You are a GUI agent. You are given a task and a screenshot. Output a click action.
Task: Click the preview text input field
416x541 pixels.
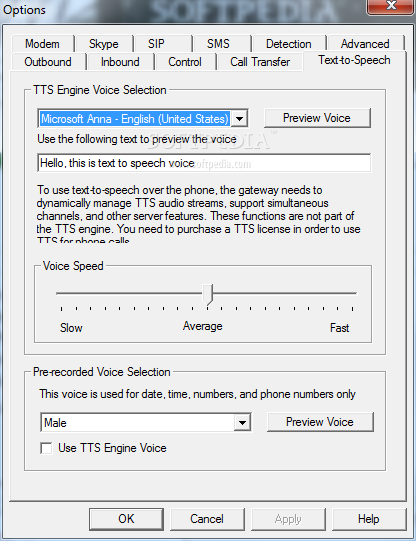[204, 163]
